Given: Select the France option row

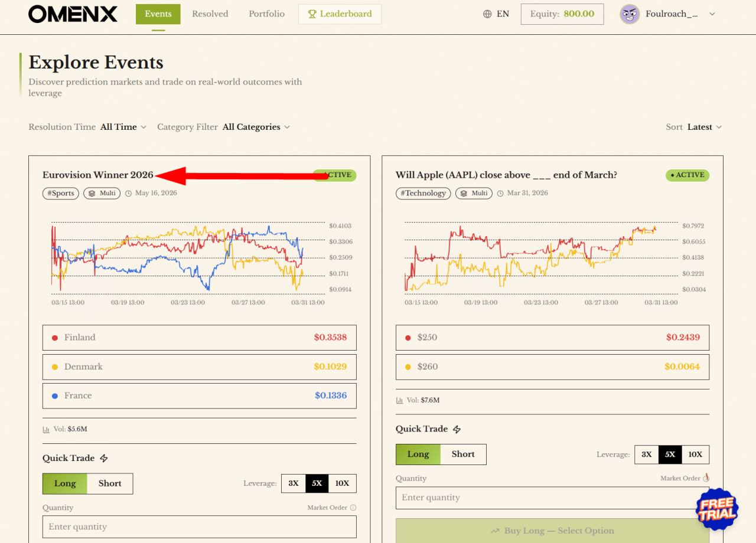Looking at the screenshot, I should pos(200,395).
